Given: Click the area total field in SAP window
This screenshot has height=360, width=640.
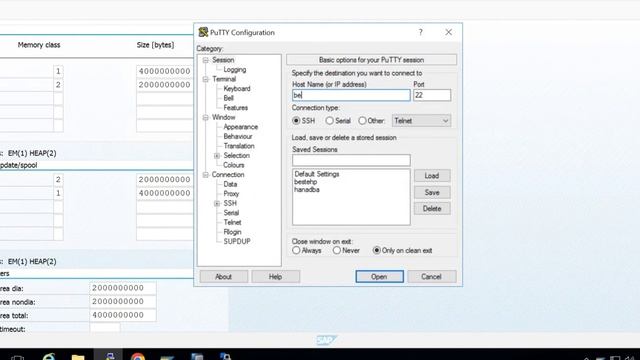Looking at the screenshot, I should 122,315.
